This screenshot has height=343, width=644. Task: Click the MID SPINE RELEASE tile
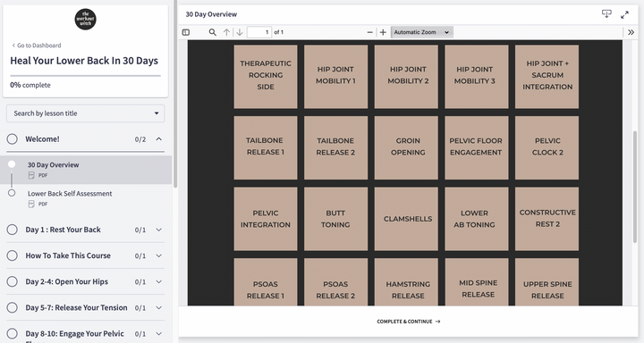pos(477,282)
